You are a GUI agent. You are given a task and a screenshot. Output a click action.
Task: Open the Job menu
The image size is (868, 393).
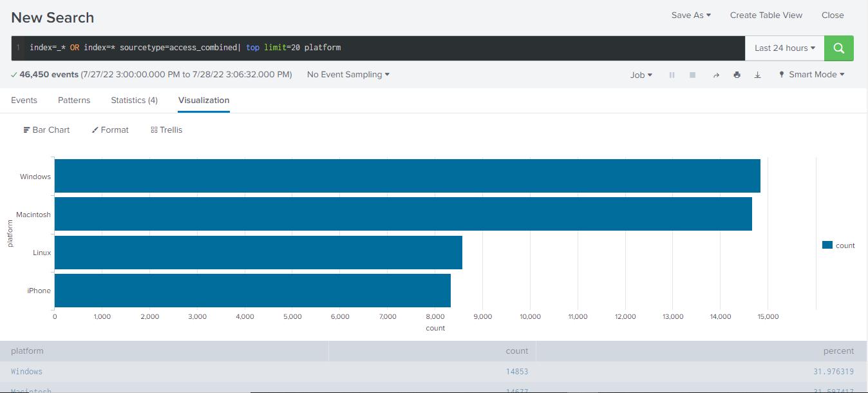[641, 75]
